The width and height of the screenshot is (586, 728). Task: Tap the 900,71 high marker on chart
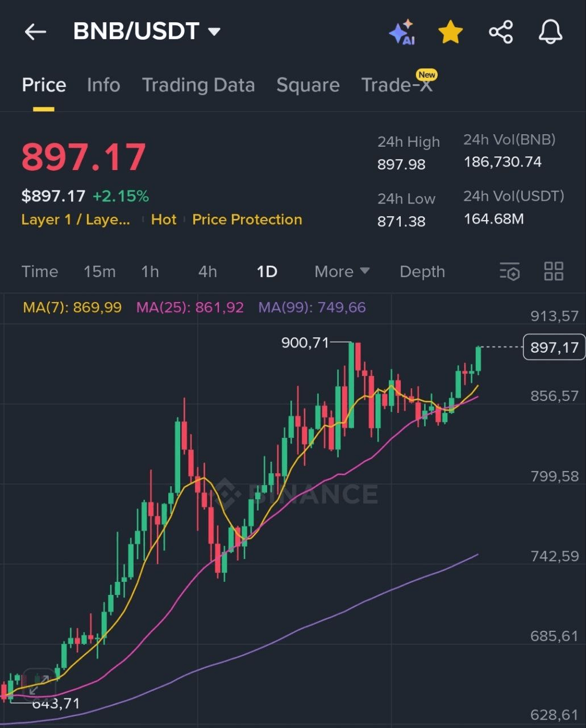[305, 343]
